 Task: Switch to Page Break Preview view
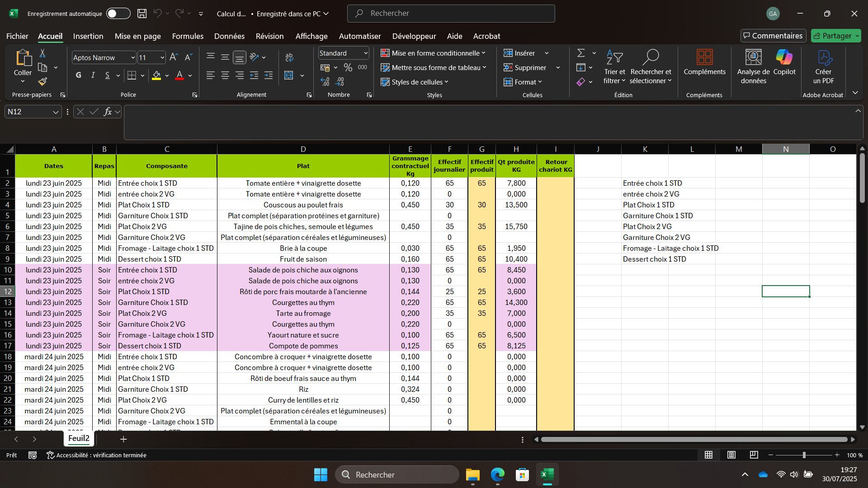click(754, 455)
